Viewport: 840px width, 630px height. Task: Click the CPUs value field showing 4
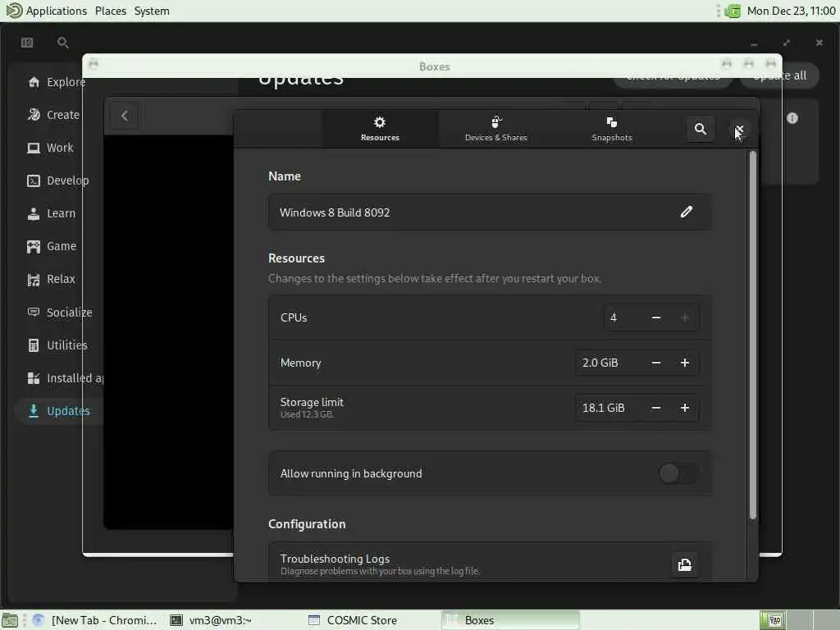click(x=623, y=317)
